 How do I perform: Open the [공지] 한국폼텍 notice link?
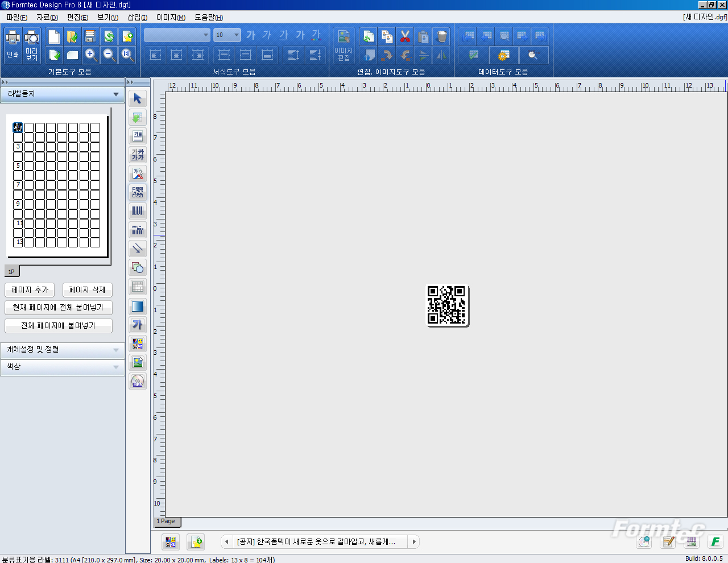tap(316, 542)
